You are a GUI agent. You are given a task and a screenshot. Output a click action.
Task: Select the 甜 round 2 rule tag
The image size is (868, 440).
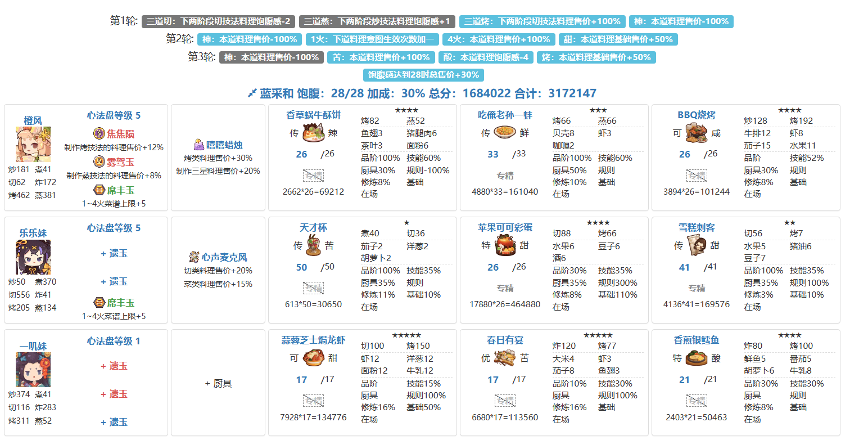tap(618, 39)
